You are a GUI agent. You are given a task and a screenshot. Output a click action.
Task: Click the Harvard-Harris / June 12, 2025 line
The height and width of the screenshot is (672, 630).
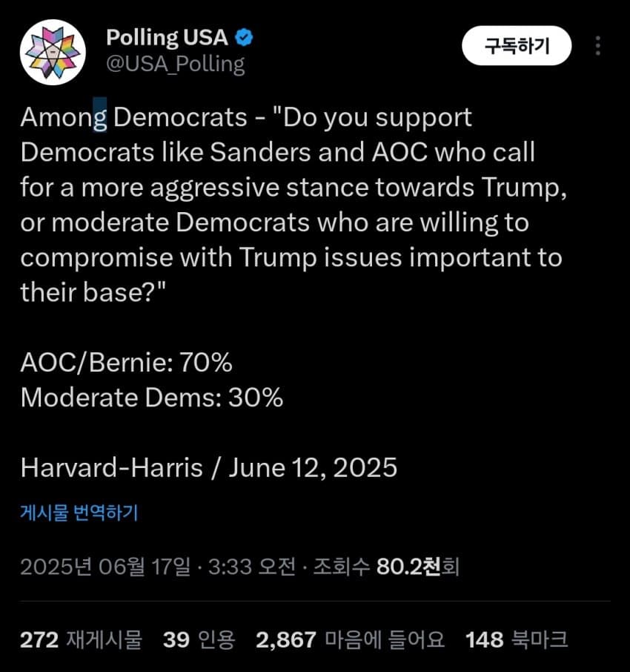click(x=209, y=467)
